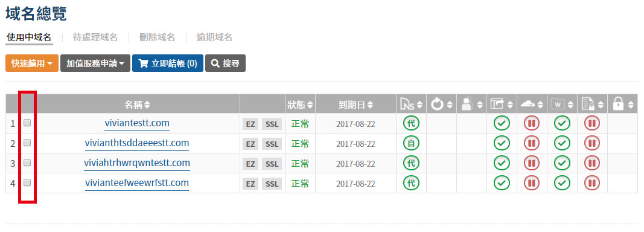Click the padlock column header icon
644x232 pixels.
pos(618,105)
